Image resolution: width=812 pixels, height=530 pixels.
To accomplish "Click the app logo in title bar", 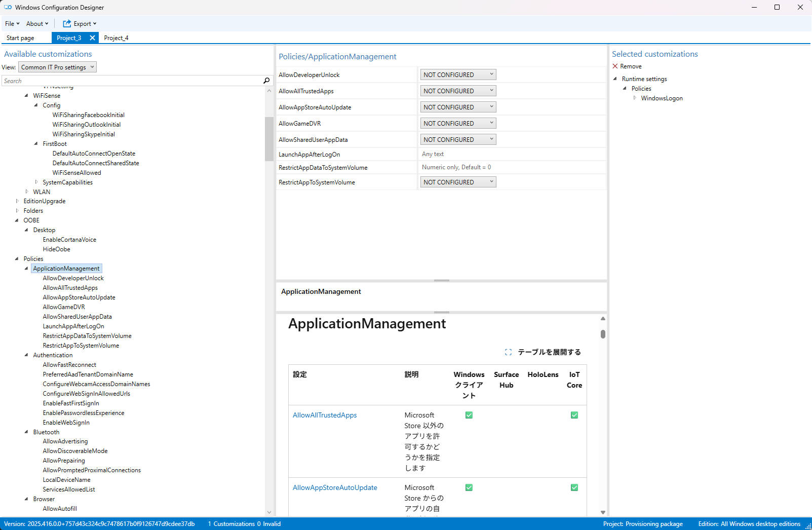I will pos(8,8).
